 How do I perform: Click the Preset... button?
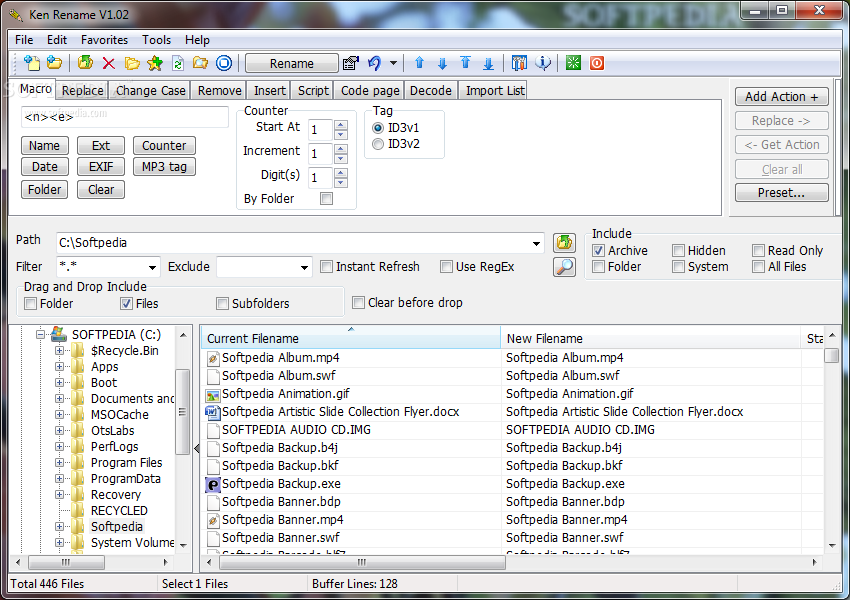(782, 192)
